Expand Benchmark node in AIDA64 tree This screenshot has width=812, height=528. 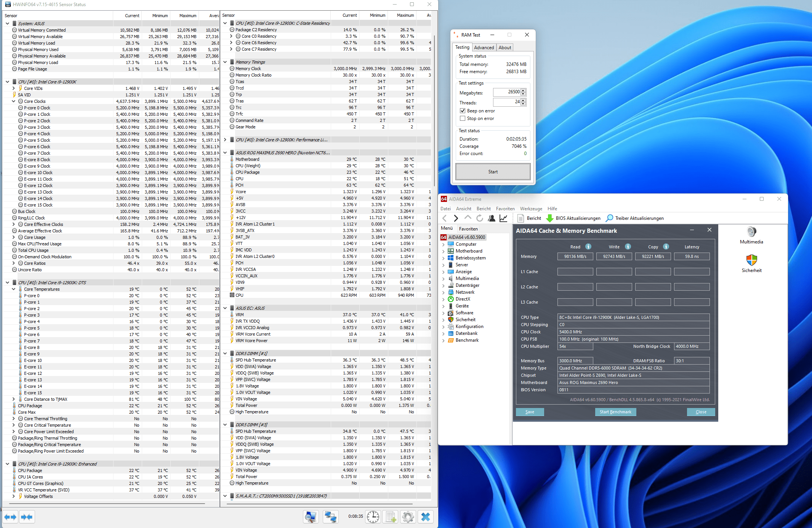pos(443,340)
